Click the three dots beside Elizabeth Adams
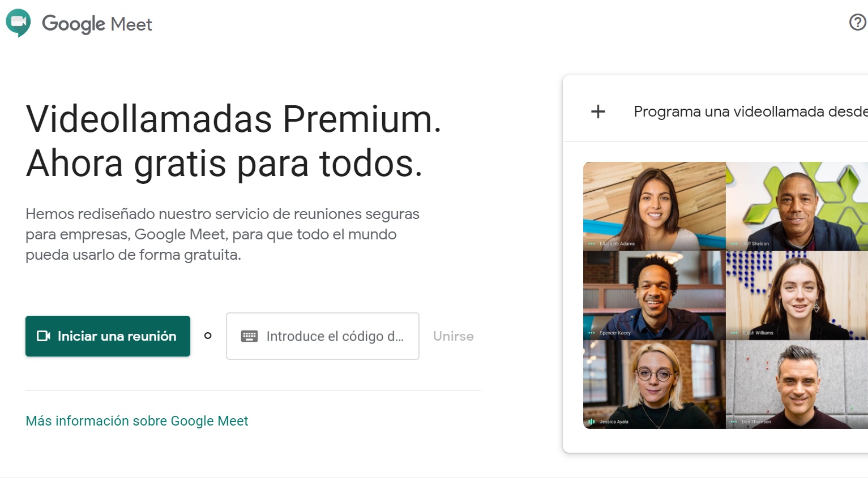Viewport: 868px width, 481px height. click(x=592, y=244)
